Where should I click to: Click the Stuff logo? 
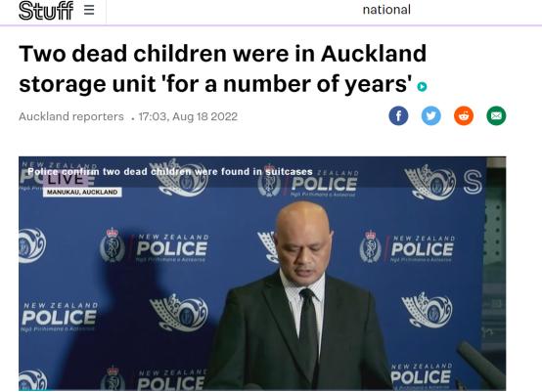(46, 11)
